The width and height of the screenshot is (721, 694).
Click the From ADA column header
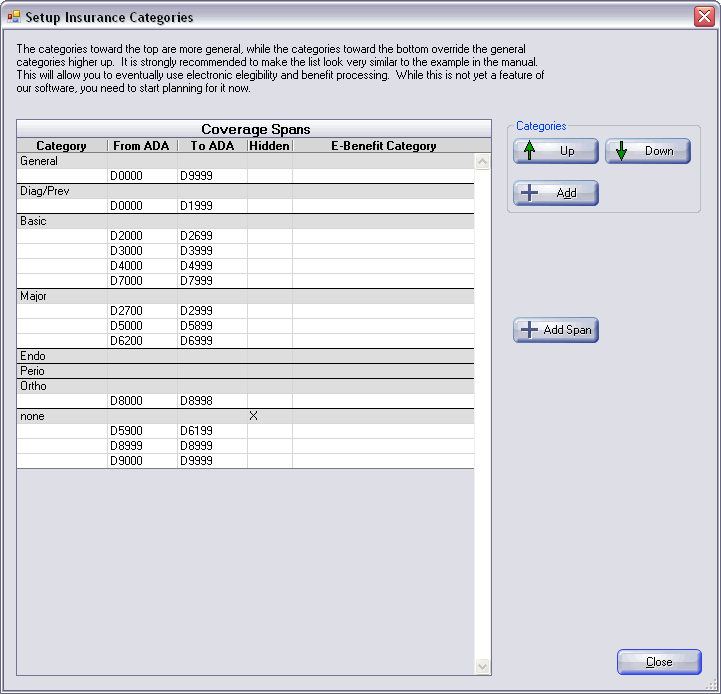[x=141, y=146]
